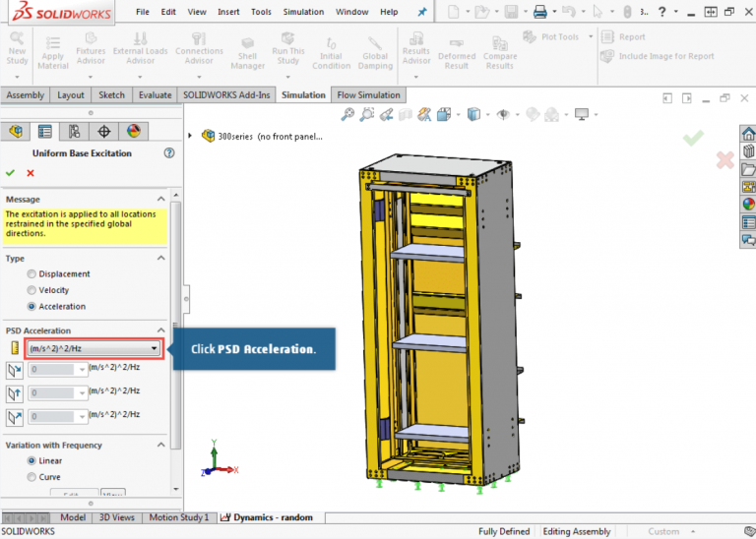Open the PSD Acceleration units dropdown

coord(155,348)
